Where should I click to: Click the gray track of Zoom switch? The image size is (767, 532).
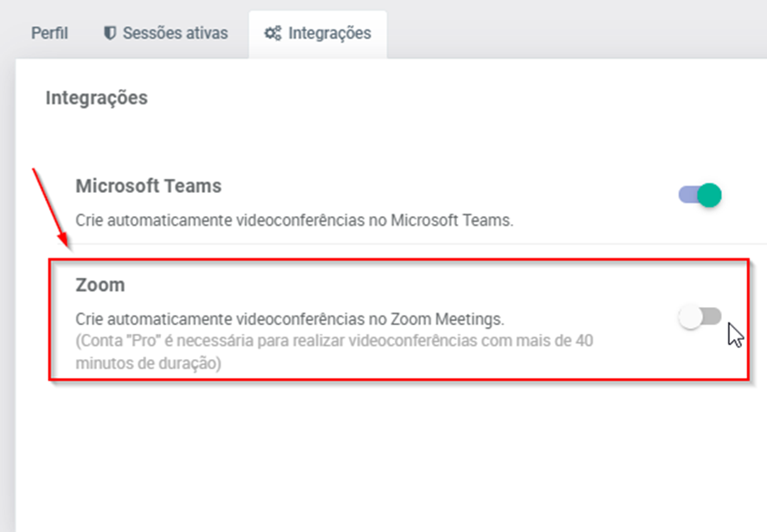pyautogui.click(x=712, y=317)
